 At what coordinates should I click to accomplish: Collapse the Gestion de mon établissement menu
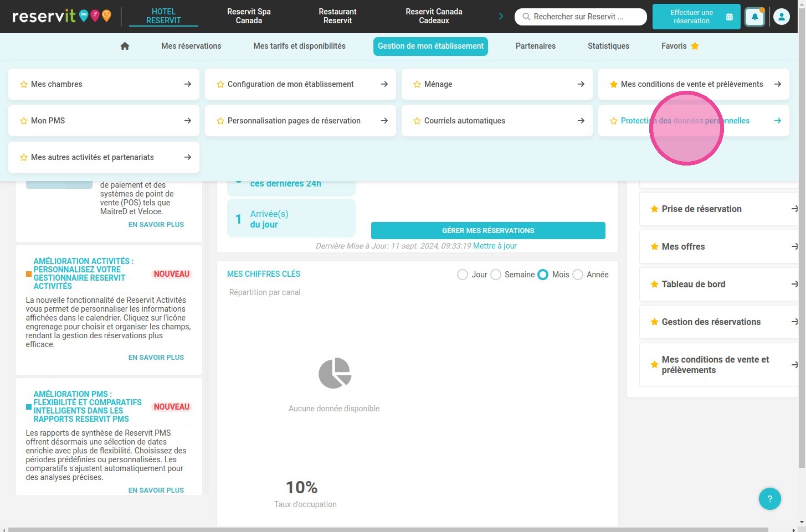point(431,46)
